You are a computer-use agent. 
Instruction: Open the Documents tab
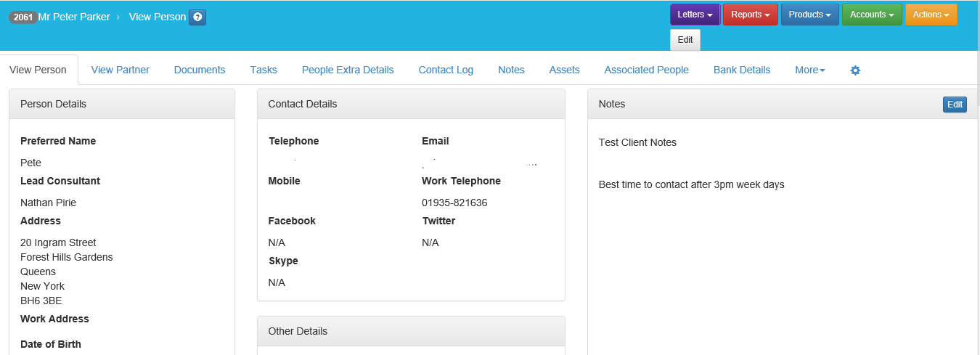[x=200, y=70]
